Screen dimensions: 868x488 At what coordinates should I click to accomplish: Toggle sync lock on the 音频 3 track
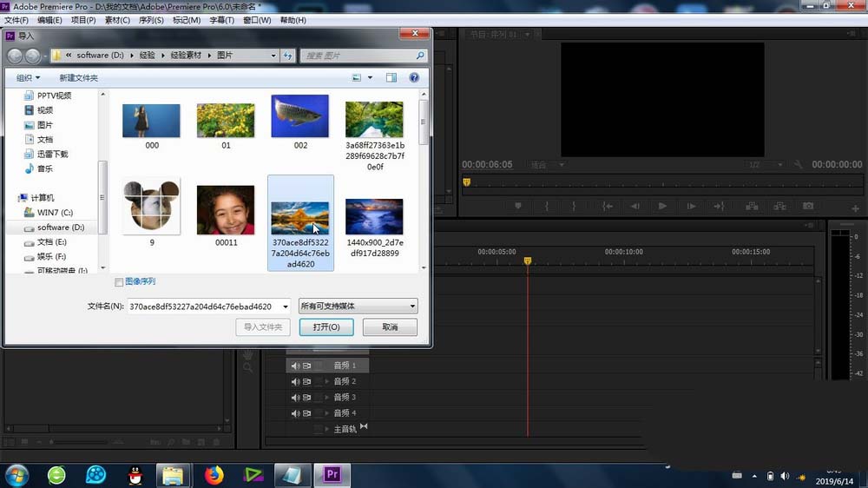[306, 397]
